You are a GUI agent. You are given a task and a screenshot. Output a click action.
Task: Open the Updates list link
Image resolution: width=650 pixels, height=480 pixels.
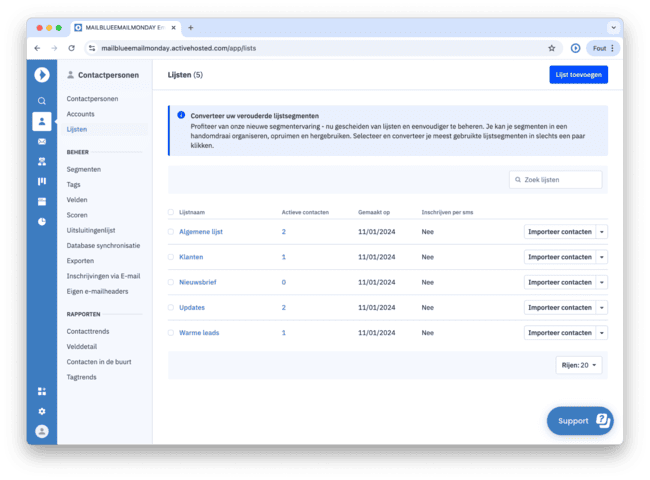[192, 308]
